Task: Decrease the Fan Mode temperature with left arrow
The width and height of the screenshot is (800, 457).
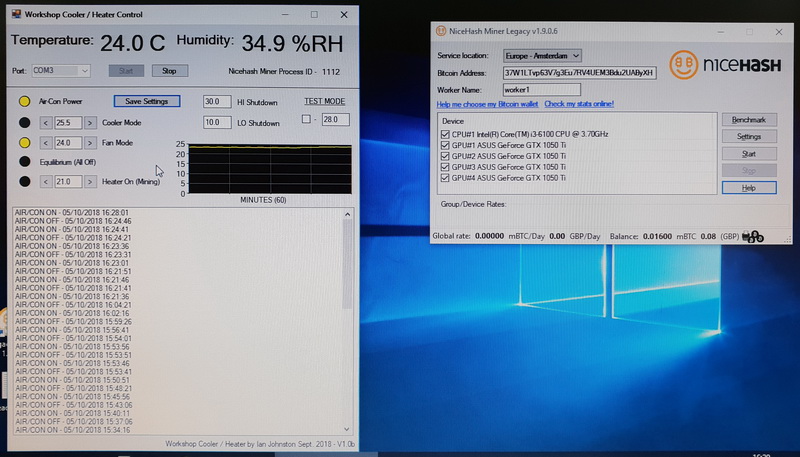Action: (46, 143)
